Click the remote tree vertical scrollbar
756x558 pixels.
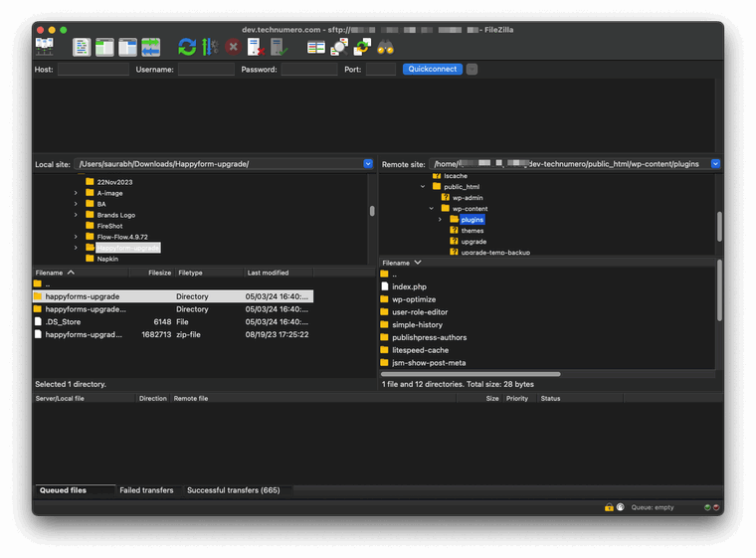click(x=719, y=227)
